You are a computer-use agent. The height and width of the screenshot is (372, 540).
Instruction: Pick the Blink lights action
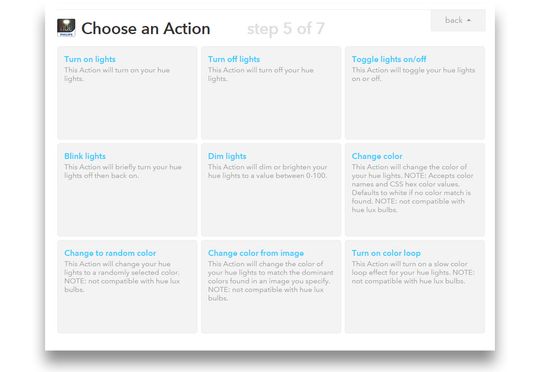pyautogui.click(x=85, y=156)
